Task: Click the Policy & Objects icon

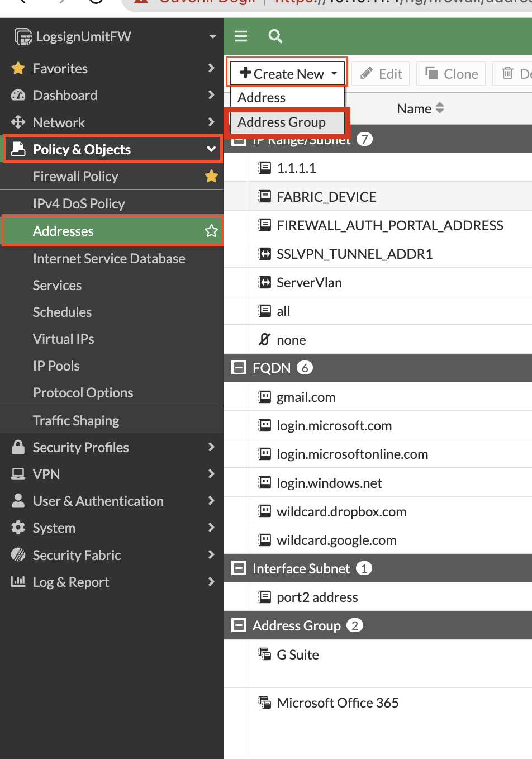Action: point(18,149)
